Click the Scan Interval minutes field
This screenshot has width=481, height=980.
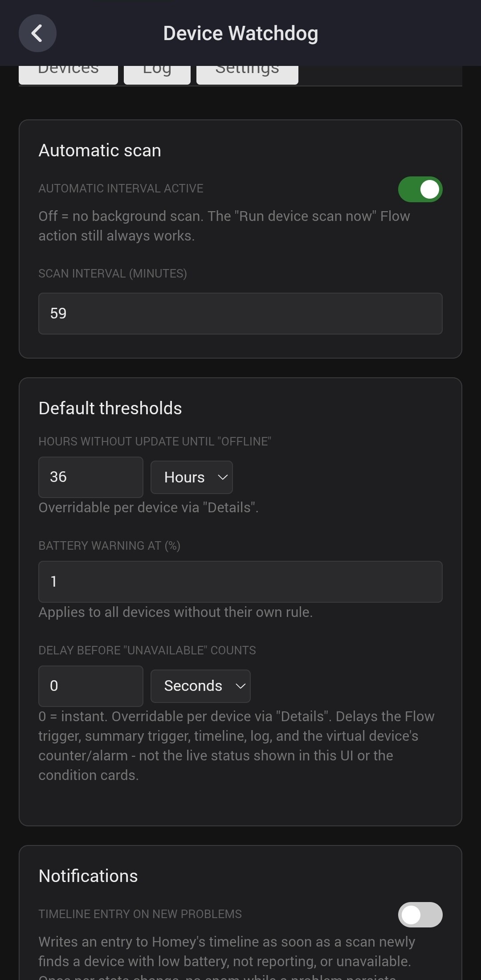pos(240,314)
